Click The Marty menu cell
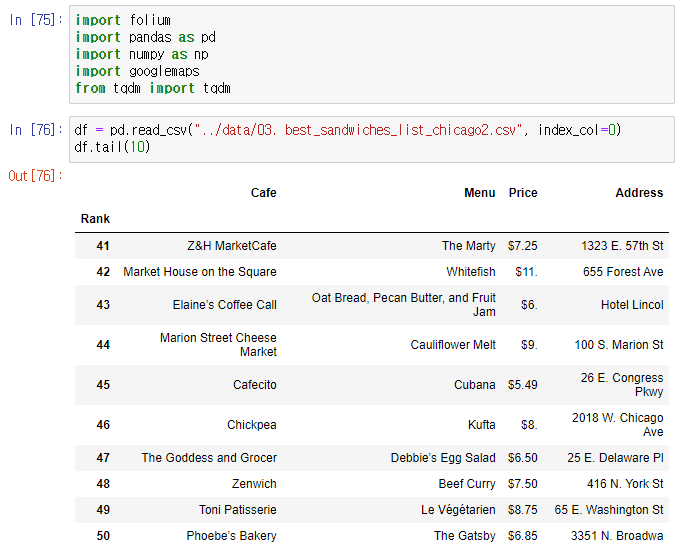 [x=469, y=246]
